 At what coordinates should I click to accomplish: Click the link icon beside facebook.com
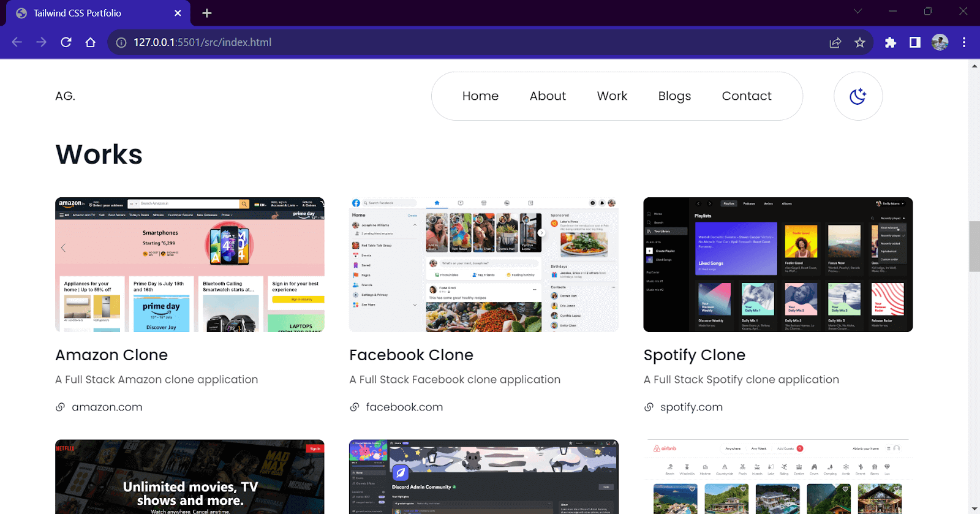pyautogui.click(x=355, y=407)
